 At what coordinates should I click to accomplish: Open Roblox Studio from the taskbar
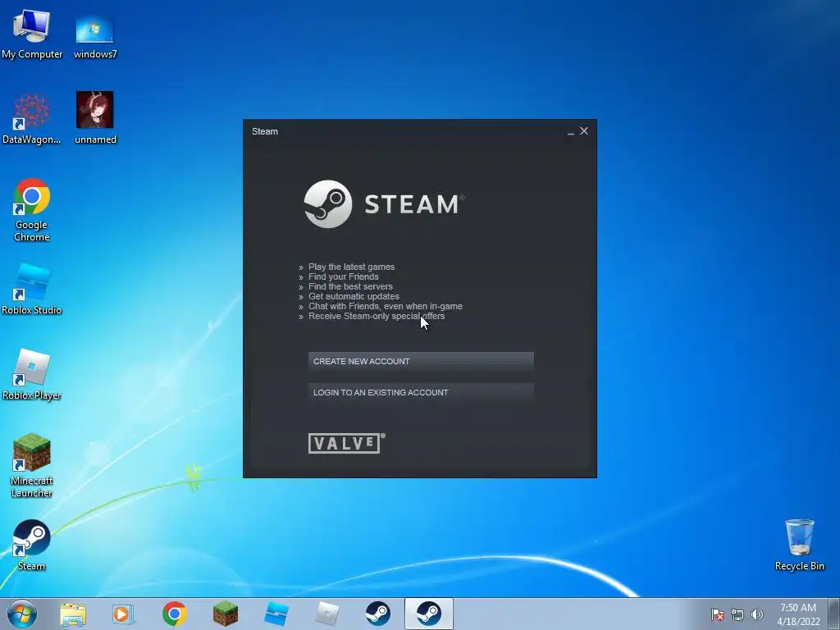[276, 614]
